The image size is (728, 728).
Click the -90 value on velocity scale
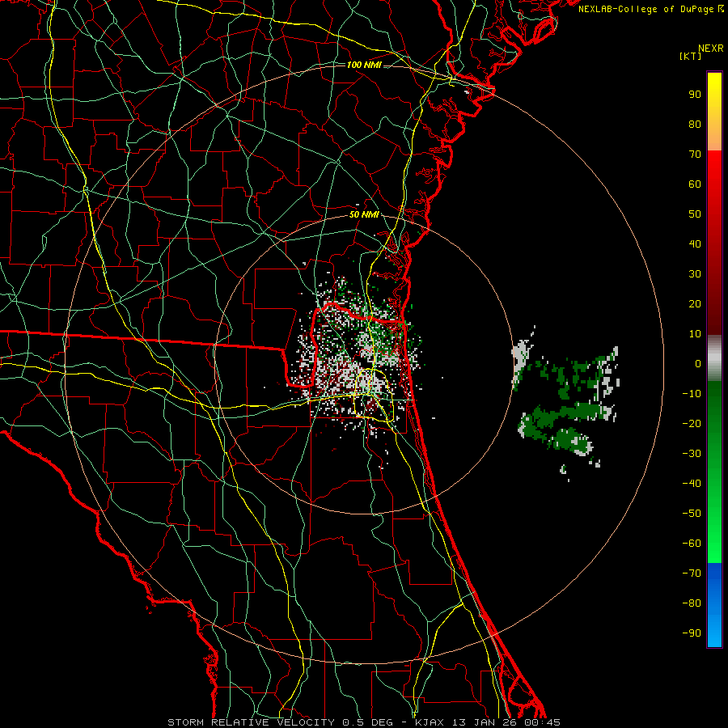click(692, 633)
